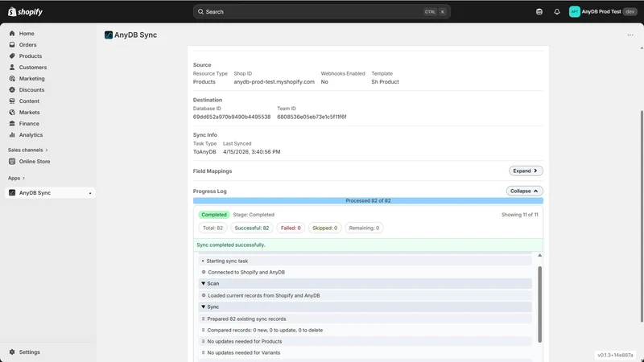
Task: Go to Analytics menu item
Action: [x=31, y=134]
